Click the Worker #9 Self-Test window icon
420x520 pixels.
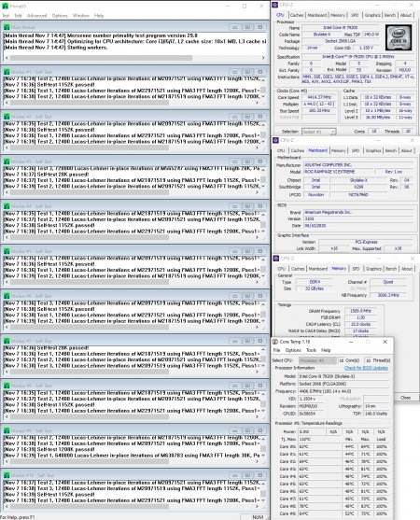pos(7,430)
